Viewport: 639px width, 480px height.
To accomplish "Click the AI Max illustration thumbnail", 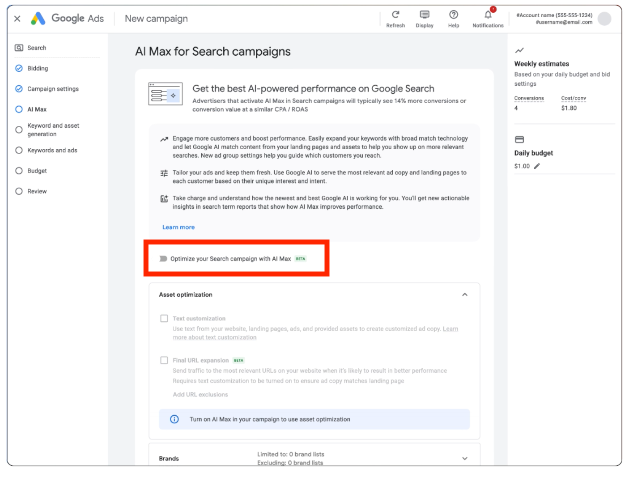I will [x=165, y=93].
